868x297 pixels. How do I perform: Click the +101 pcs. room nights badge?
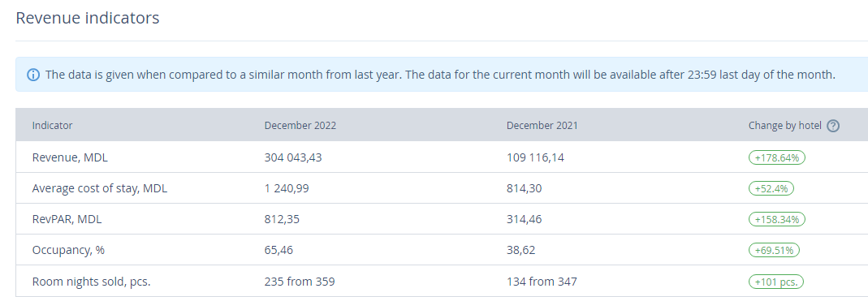click(x=775, y=282)
